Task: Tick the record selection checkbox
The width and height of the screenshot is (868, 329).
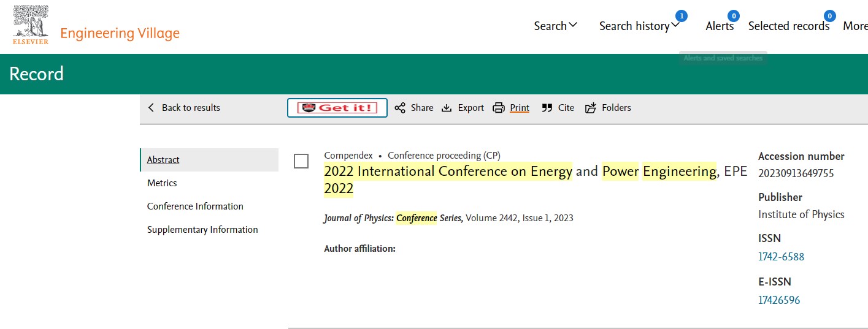Action: (x=301, y=161)
